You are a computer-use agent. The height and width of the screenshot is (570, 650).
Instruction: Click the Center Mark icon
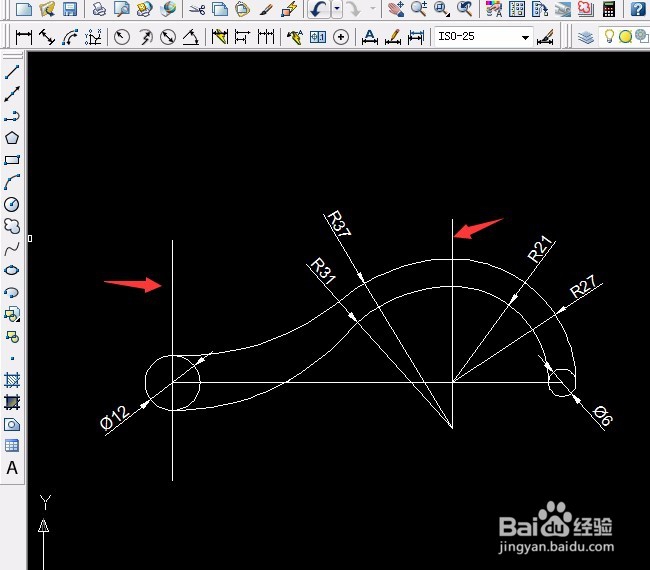point(341,37)
